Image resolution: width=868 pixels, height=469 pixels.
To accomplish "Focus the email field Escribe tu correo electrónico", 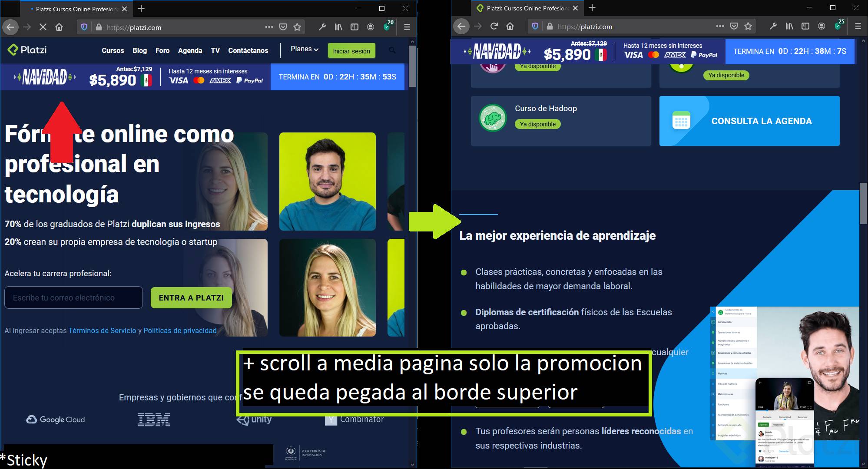I will point(73,297).
